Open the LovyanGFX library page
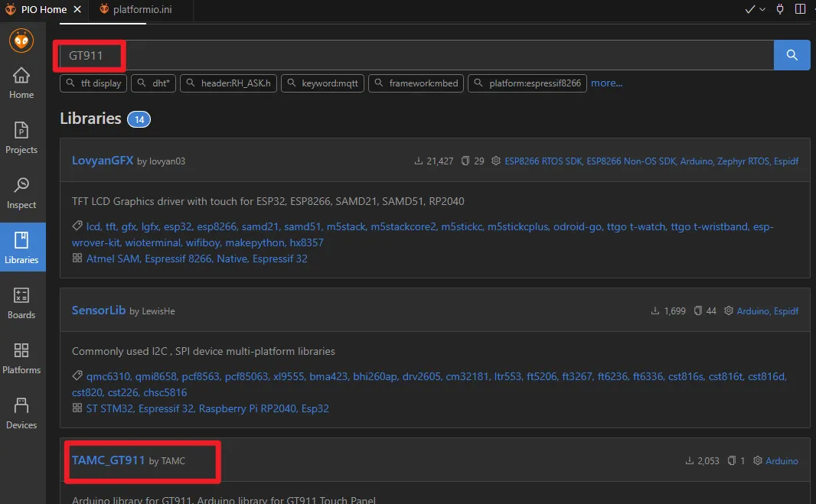 (x=103, y=161)
